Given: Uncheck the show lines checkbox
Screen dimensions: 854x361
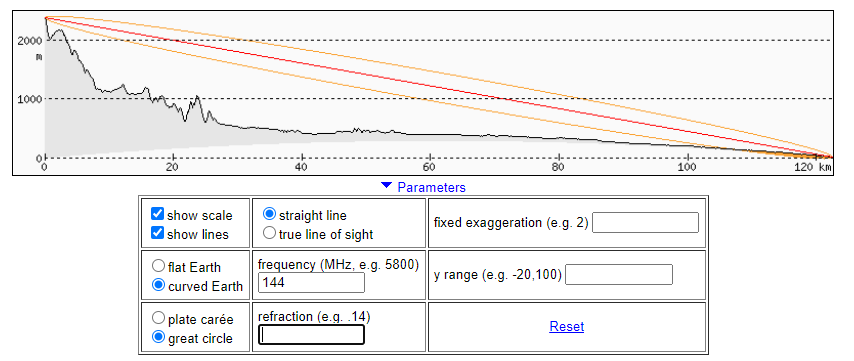Looking at the screenshot, I should tap(157, 233).
